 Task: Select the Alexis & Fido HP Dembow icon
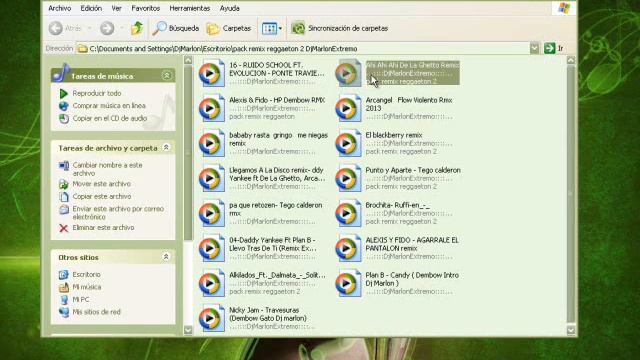(x=211, y=108)
